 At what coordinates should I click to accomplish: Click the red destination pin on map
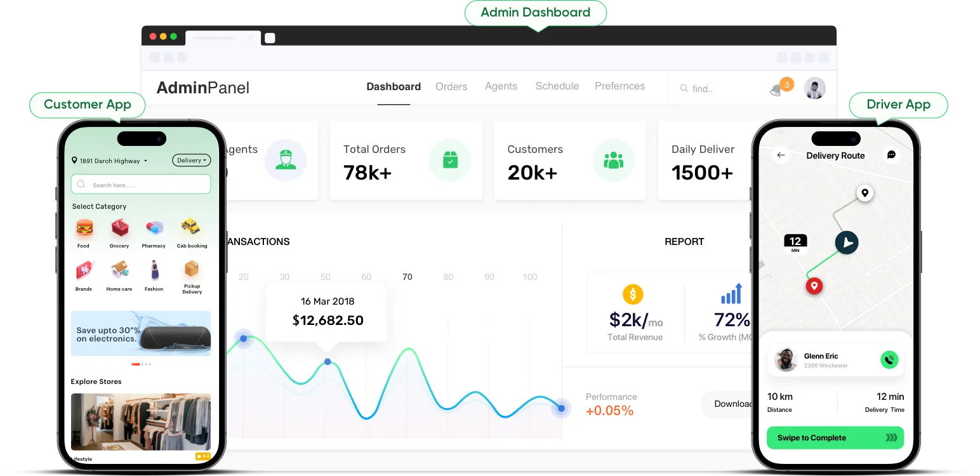click(x=814, y=286)
